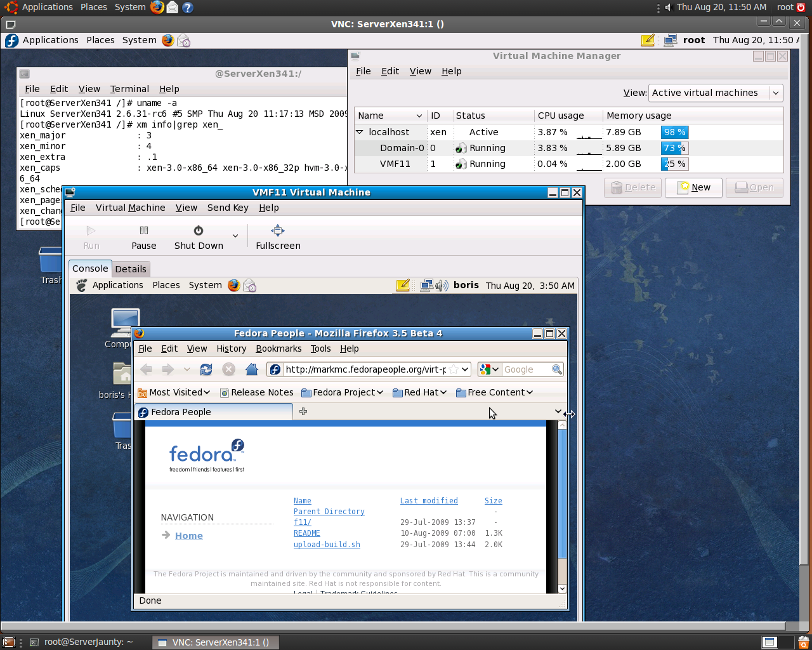
Task: Click the power icon beside root in Ubuntu panel
Action: point(801,7)
